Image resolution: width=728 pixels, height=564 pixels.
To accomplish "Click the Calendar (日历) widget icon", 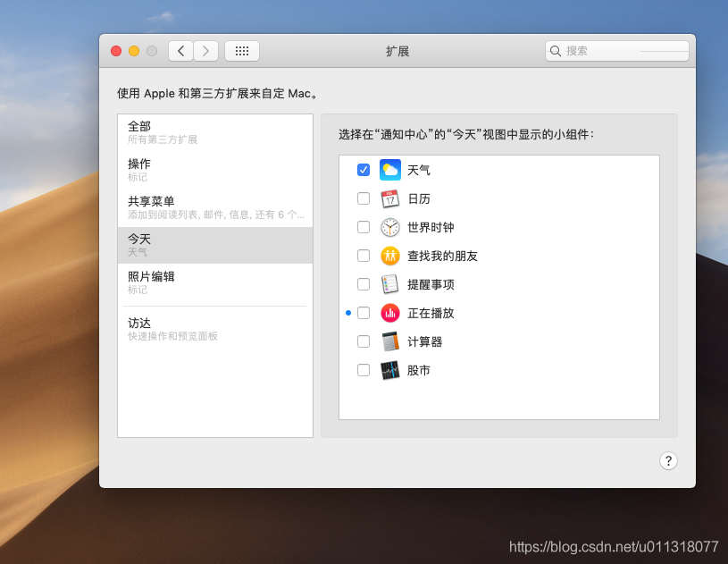I will click(x=390, y=198).
